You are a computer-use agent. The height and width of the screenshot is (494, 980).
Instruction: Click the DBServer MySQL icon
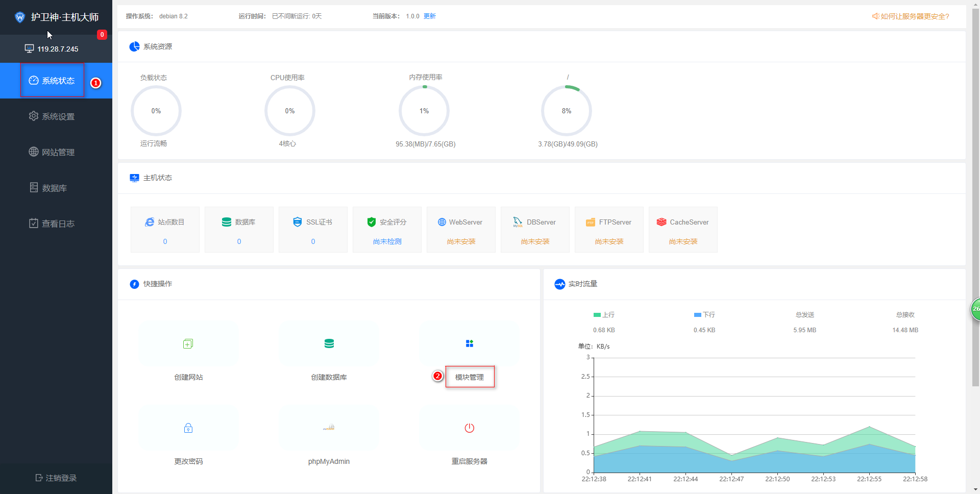click(x=518, y=222)
